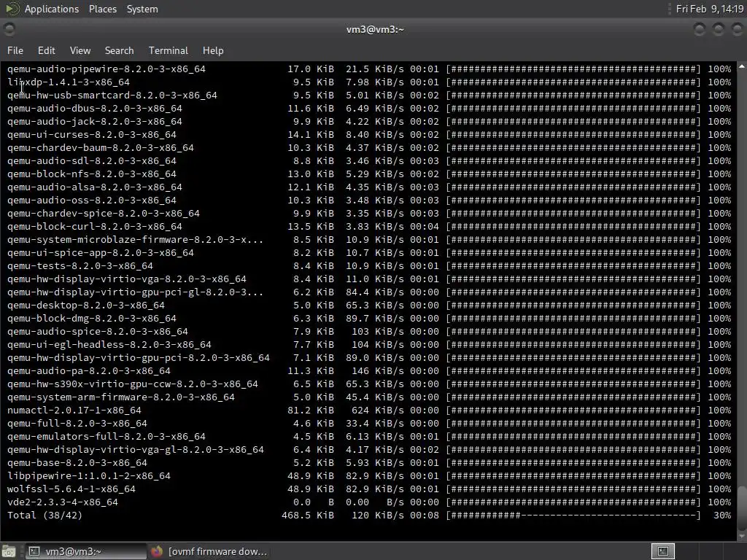Maximize the terminal window
This screenshot has height=560, width=747.
click(x=718, y=29)
